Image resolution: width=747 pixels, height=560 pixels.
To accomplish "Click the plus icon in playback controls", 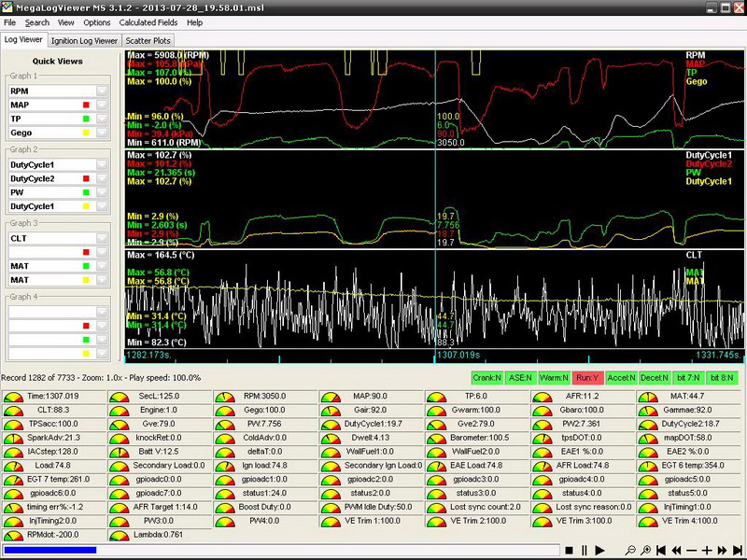I will click(707, 551).
